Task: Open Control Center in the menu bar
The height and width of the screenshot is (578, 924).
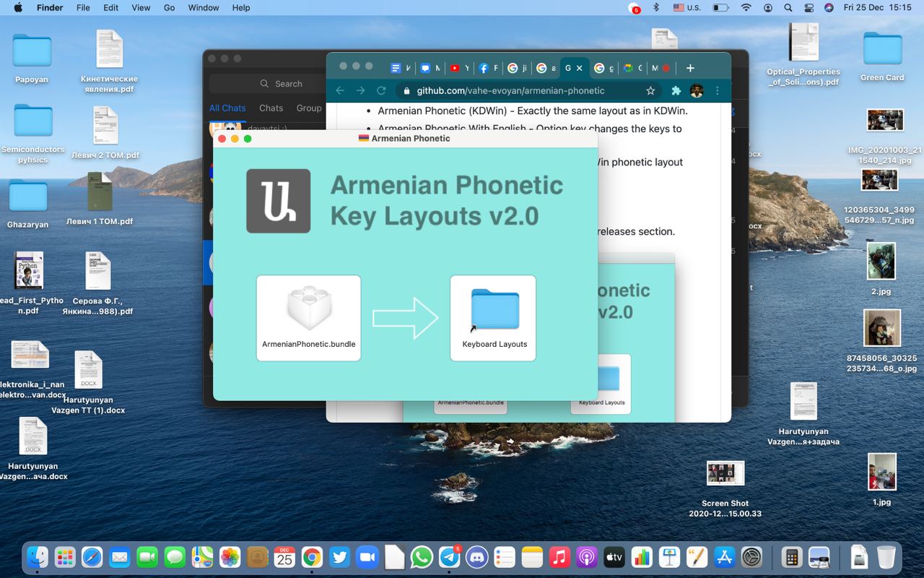Action: [x=808, y=8]
